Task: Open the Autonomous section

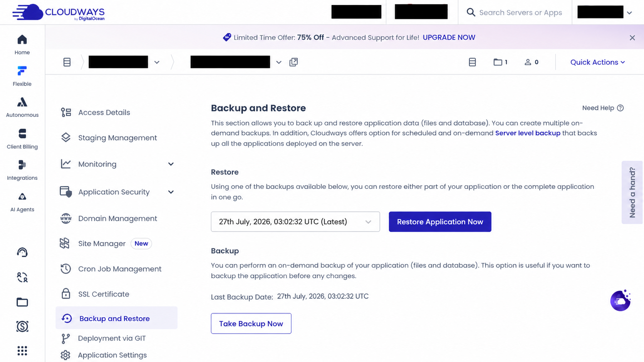Action: (x=22, y=107)
